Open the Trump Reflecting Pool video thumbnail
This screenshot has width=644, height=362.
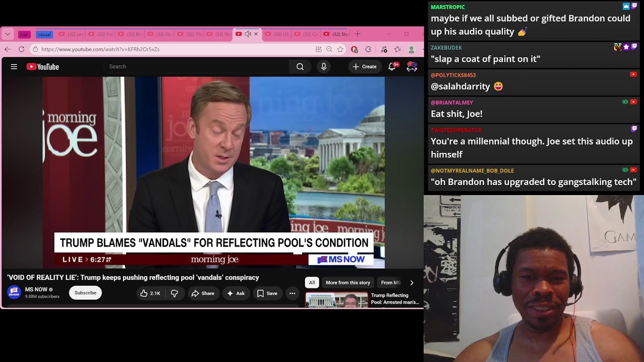click(x=337, y=300)
